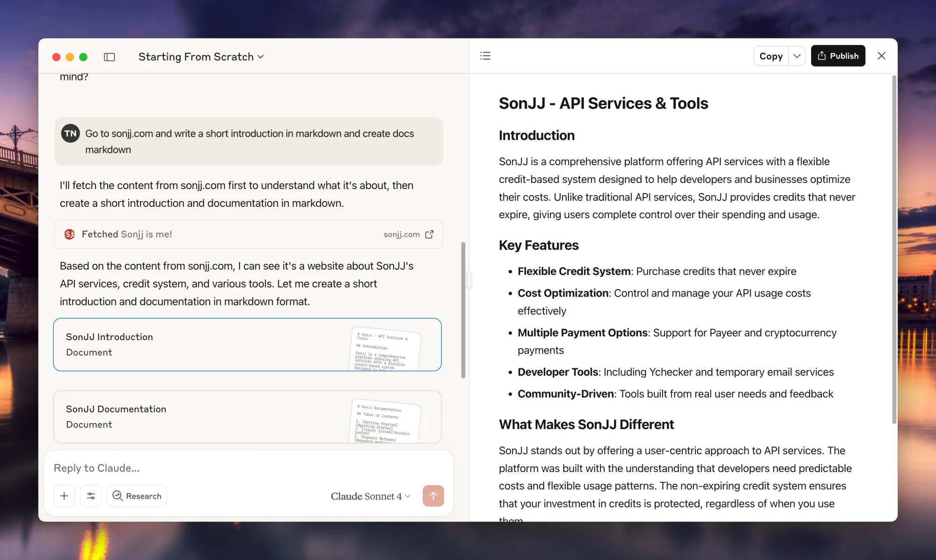Click the plus attachment icon

pyautogui.click(x=64, y=496)
